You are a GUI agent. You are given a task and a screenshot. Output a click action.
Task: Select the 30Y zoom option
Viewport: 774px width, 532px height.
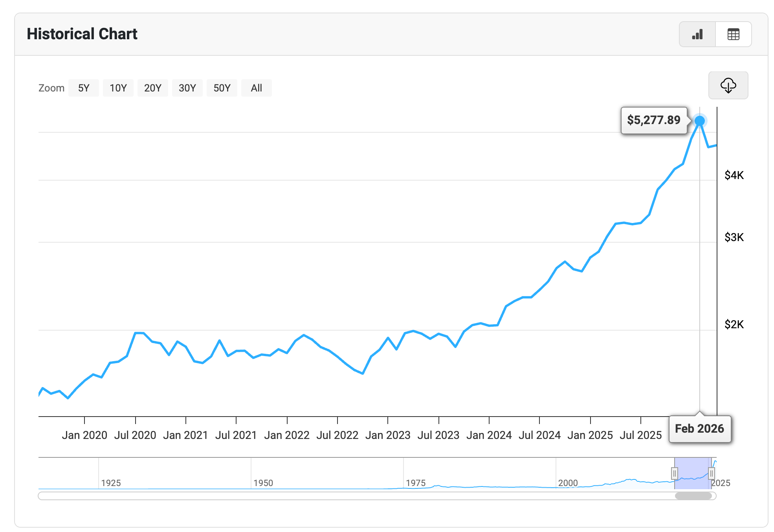(x=187, y=88)
